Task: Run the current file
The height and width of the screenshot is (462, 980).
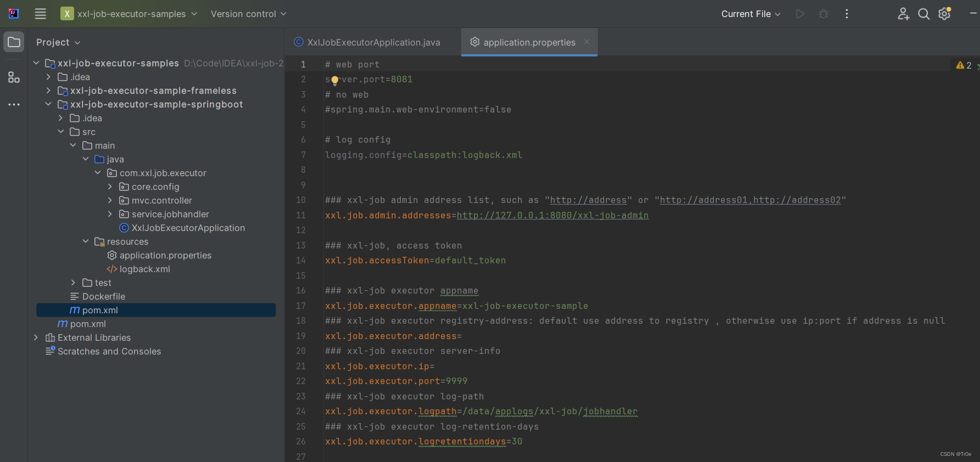Action: click(x=800, y=14)
